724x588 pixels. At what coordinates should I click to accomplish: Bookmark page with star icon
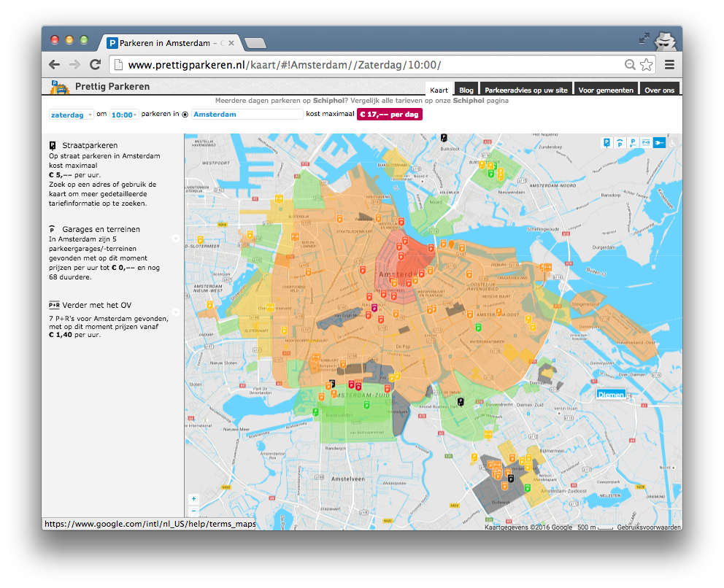coord(647,65)
